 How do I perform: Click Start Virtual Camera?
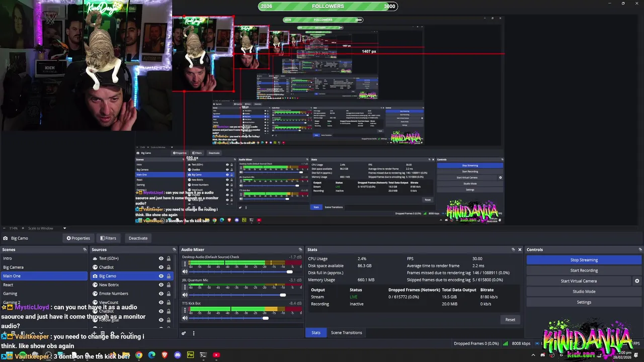[579, 281]
